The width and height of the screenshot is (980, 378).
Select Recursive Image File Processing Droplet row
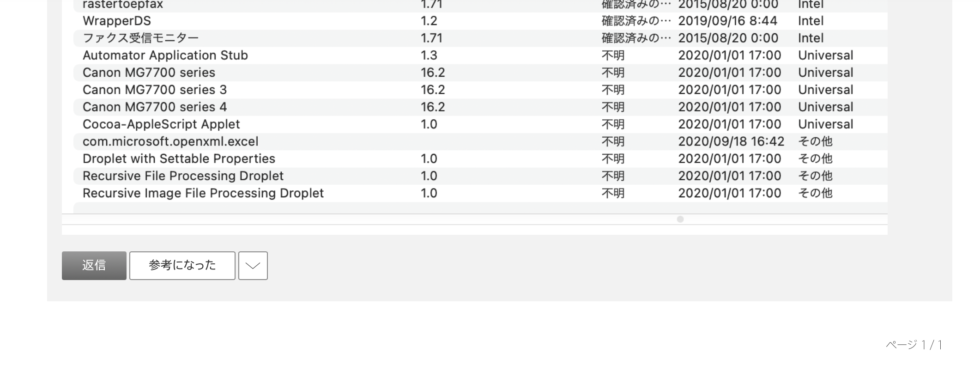pyautogui.click(x=203, y=193)
